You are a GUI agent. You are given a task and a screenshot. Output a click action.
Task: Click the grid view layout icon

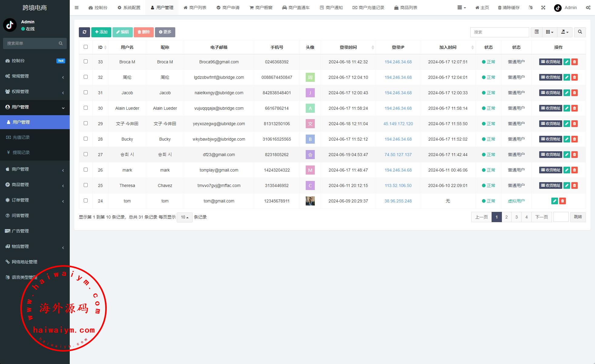550,32
